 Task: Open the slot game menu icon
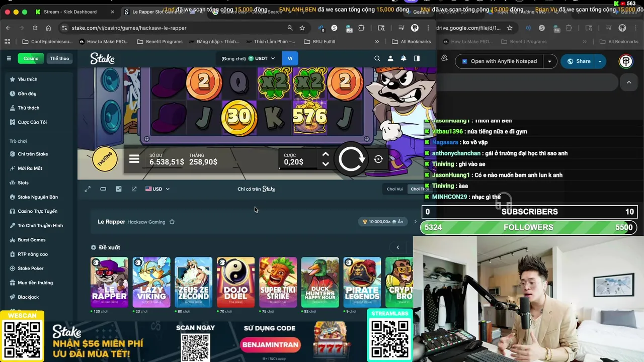pos(134,159)
